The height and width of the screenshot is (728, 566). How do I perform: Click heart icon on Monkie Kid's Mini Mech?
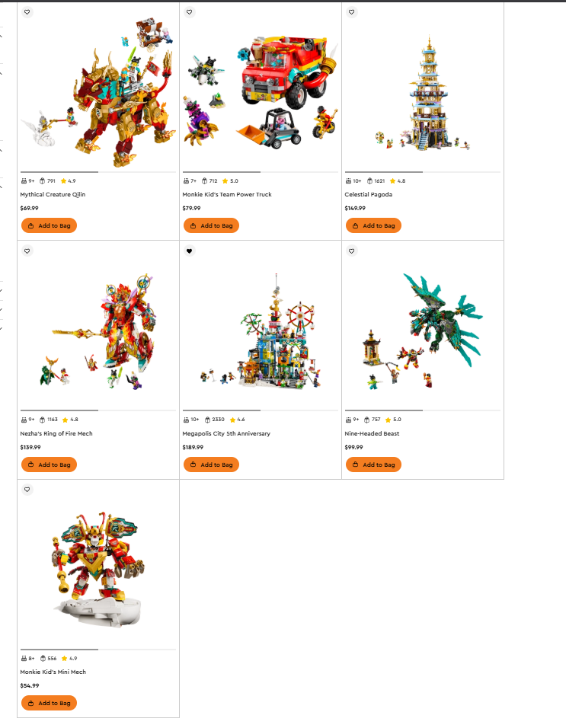(x=27, y=490)
